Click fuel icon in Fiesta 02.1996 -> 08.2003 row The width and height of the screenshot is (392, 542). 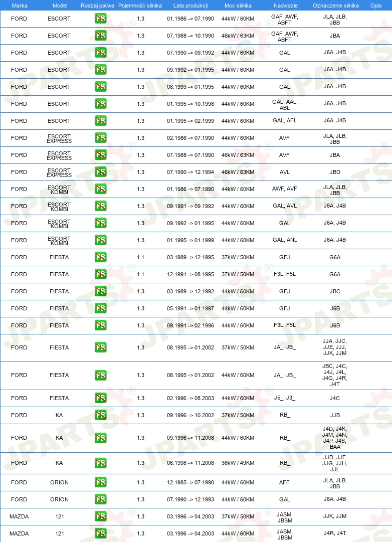(x=101, y=398)
